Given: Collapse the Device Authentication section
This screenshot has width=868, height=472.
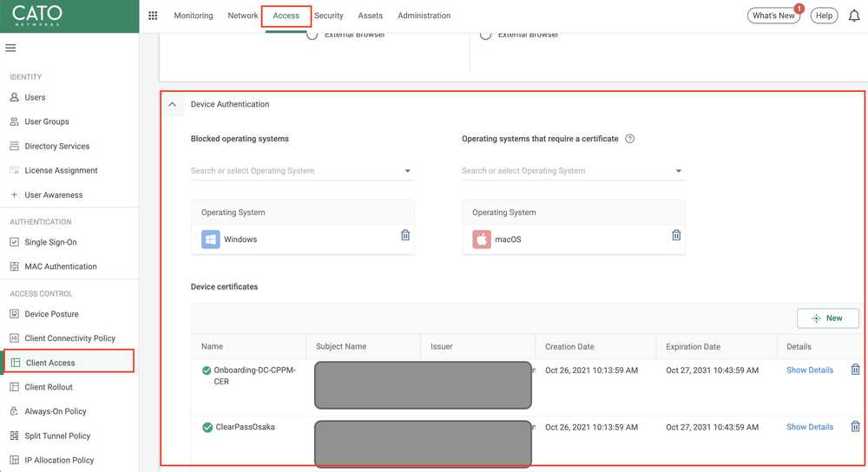Looking at the screenshot, I should click(172, 104).
